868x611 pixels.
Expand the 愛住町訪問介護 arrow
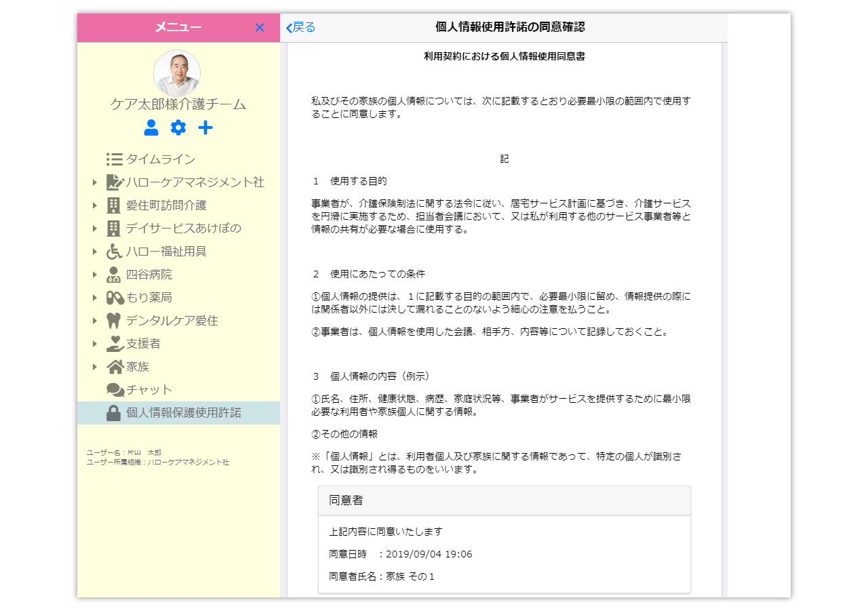click(x=95, y=205)
